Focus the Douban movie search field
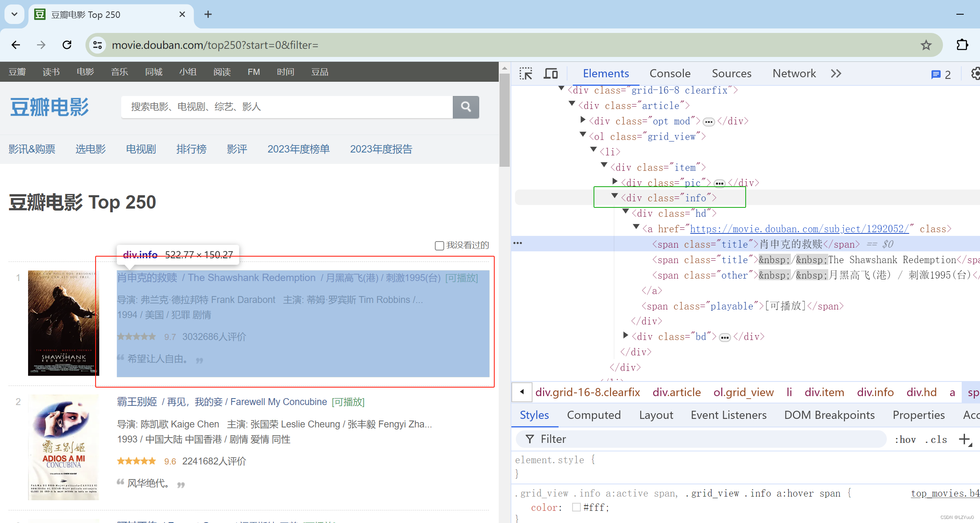Viewport: 980px width, 523px height. pyautogui.click(x=287, y=107)
